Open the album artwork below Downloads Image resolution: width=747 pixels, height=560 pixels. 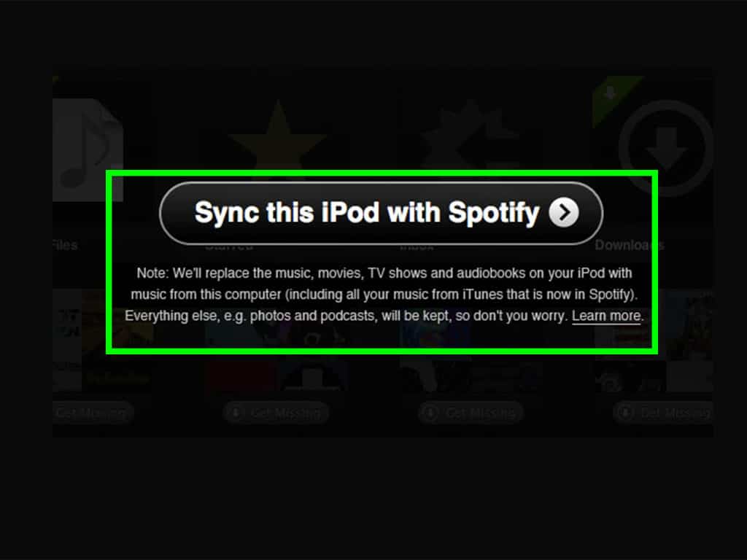coord(654,341)
